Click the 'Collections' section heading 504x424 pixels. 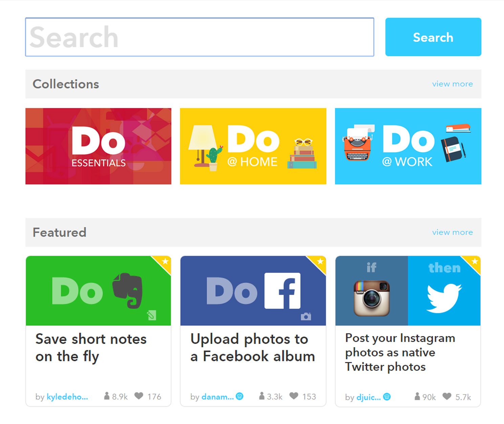pyautogui.click(x=66, y=84)
